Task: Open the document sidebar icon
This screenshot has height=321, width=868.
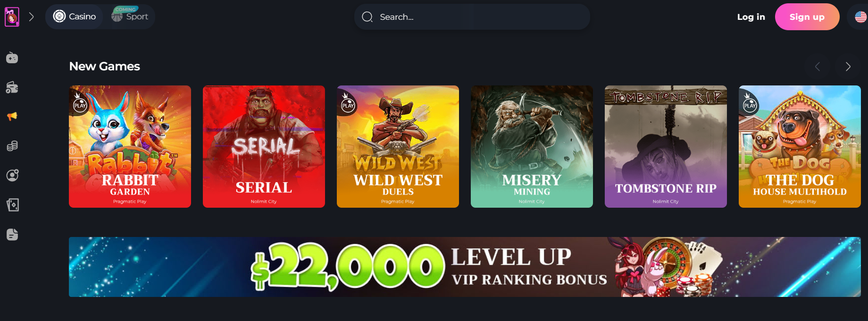Action: 12,235
